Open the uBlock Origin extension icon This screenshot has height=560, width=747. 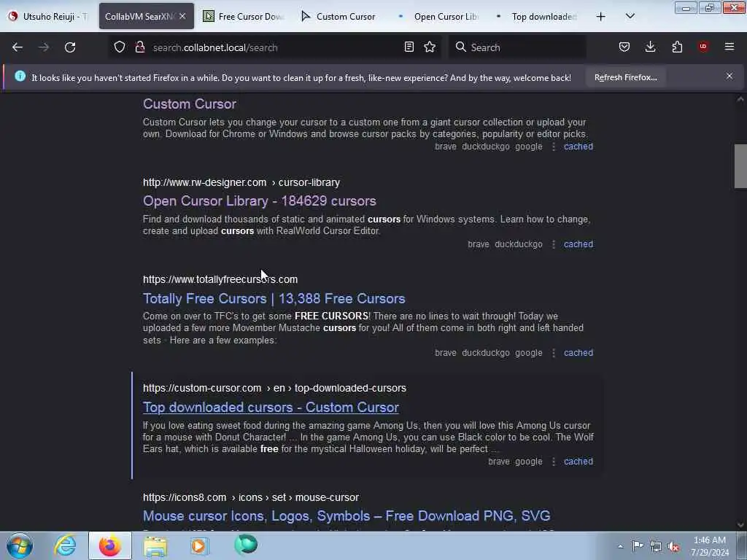(x=703, y=47)
